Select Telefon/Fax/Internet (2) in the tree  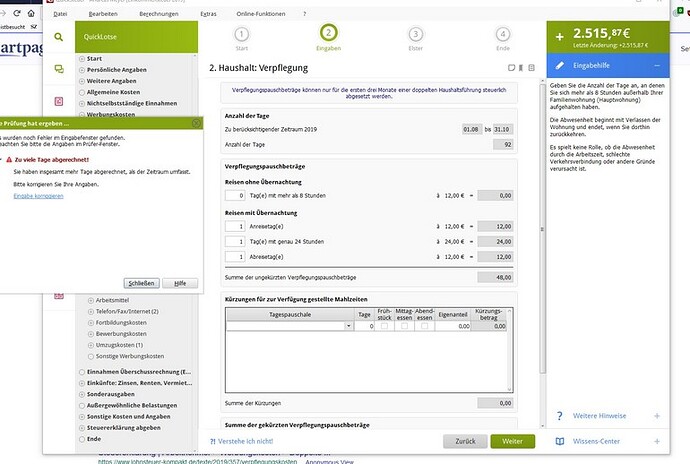coord(127,311)
